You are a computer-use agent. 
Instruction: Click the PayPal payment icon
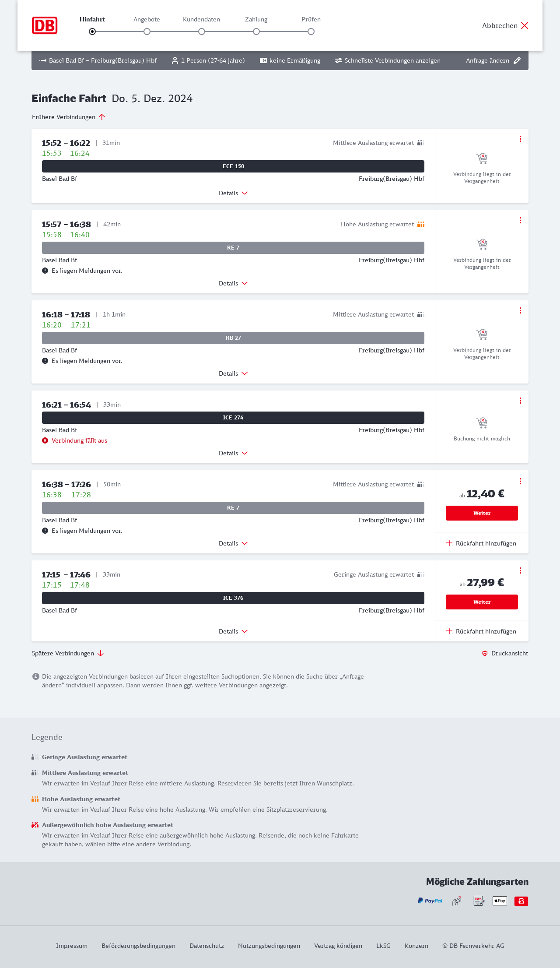pos(430,901)
